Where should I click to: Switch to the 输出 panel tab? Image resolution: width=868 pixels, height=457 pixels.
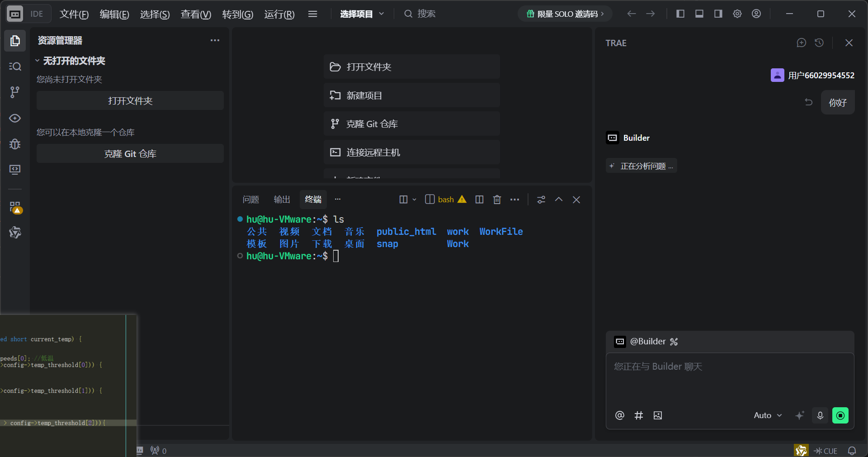[282, 200]
